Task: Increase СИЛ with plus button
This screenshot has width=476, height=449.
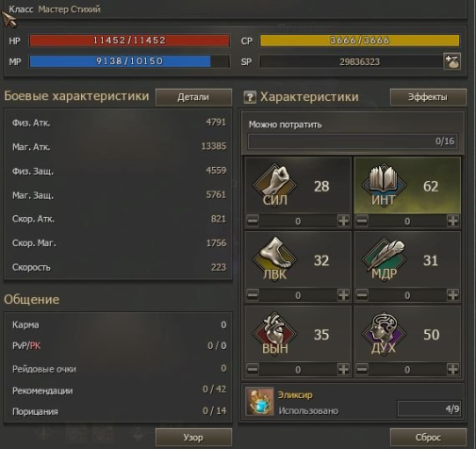Action: [343, 221]
